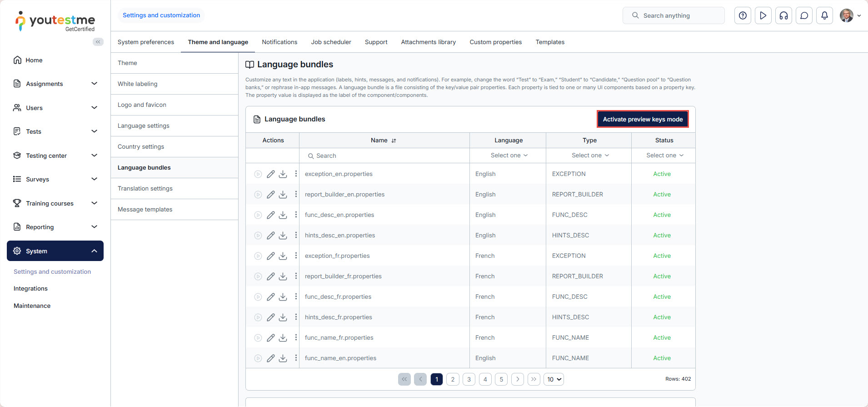Open the Status filter dropdown

[664, 156]
